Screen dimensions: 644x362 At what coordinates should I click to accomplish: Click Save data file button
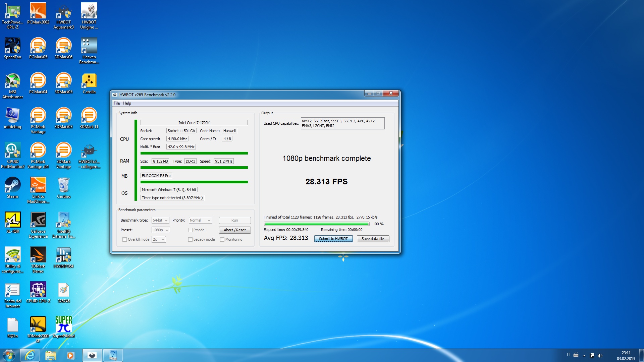pos(373,239)
